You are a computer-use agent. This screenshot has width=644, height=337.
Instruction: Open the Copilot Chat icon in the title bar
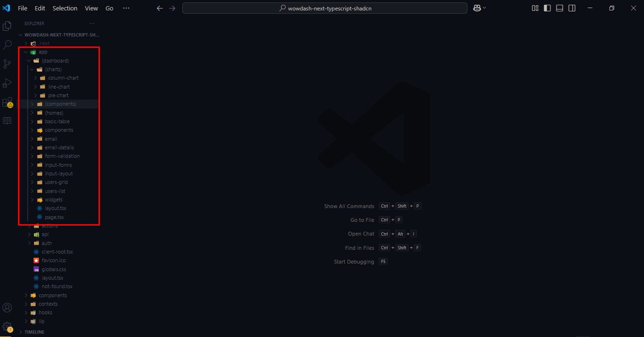(477, 8)
